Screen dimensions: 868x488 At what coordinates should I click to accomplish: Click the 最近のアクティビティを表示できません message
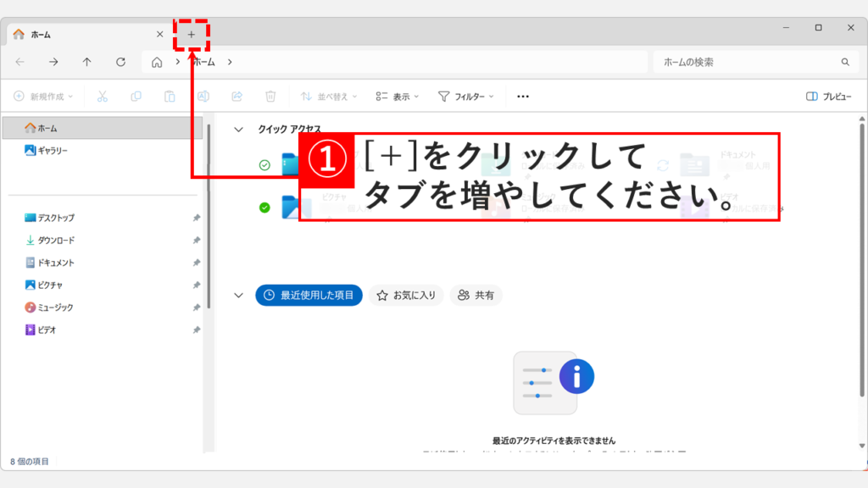(554, 441)
